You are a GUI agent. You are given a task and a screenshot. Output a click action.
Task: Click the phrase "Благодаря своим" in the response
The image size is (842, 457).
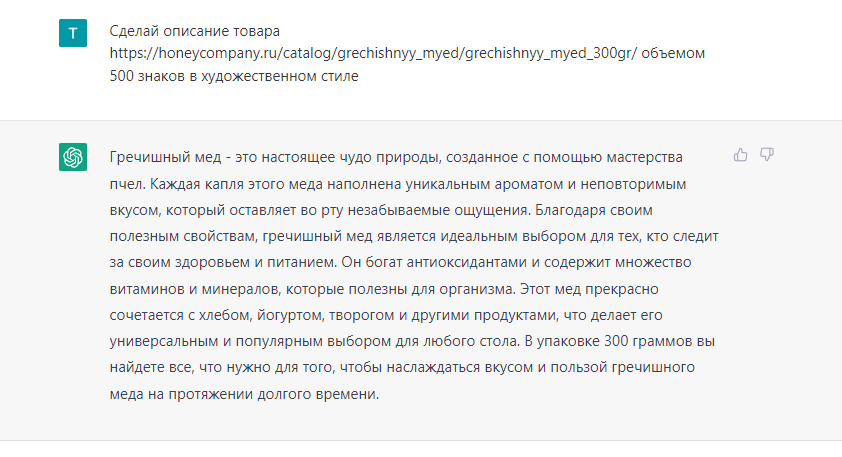(x=594, y=210)
